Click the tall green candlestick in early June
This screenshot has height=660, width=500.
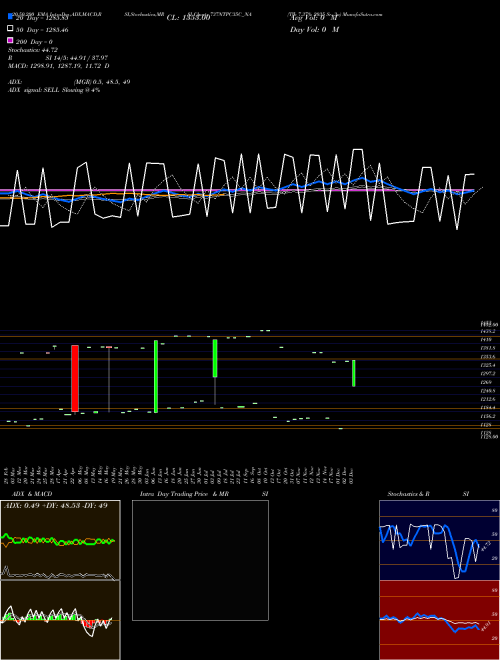156,376
